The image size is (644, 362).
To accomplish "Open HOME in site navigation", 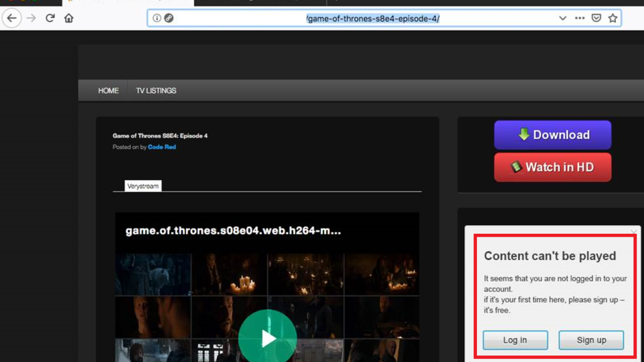I will click(108, 90).
